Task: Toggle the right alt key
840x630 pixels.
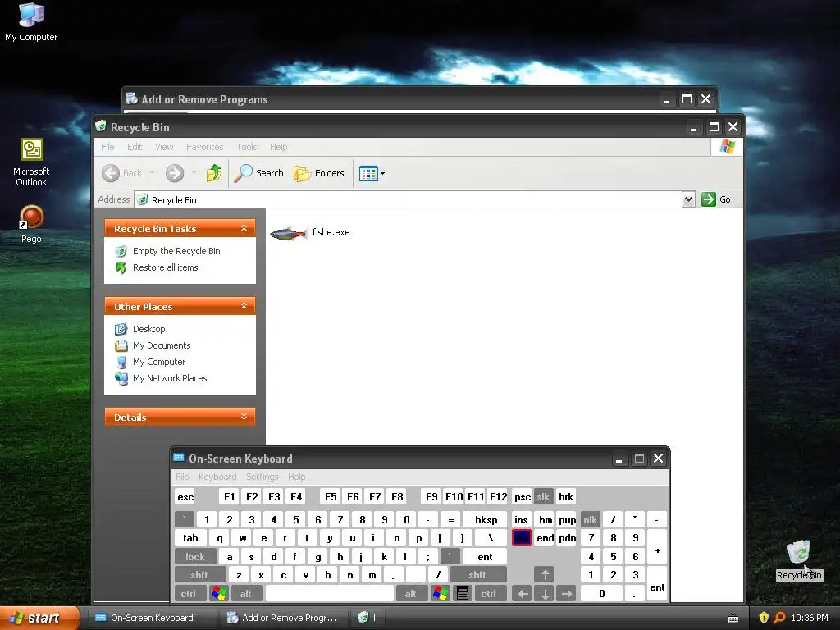Action: pyautogui.click(x=410, y=594)
